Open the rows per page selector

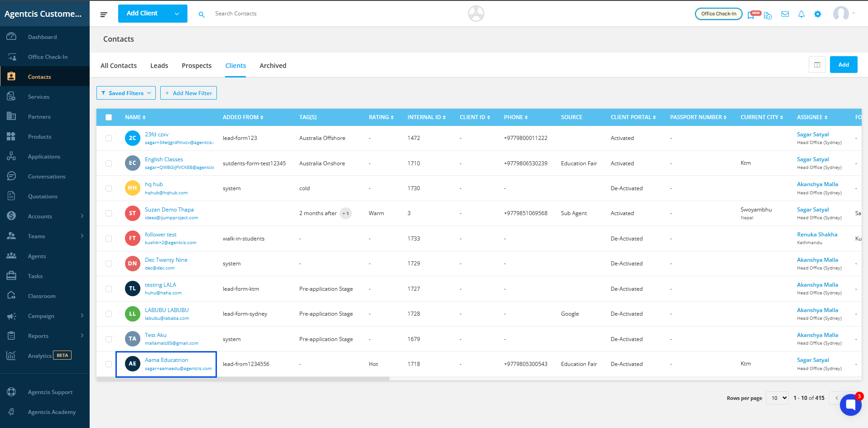click(777, 398)
